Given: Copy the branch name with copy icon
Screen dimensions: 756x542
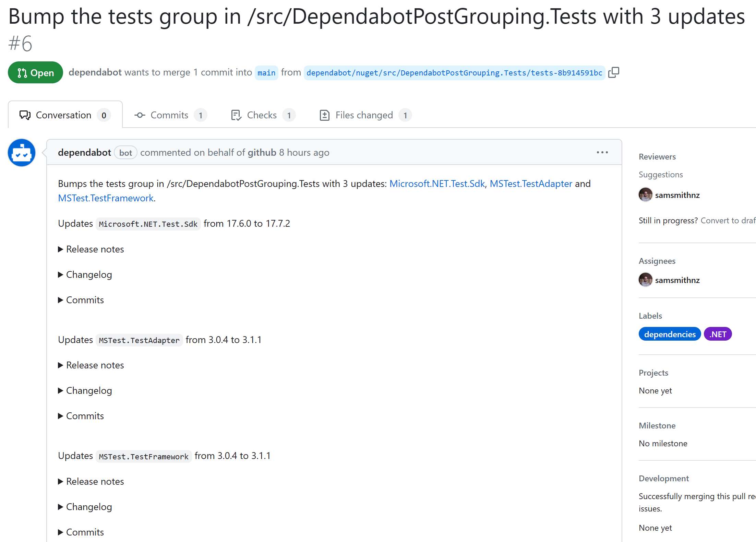Looking at the screenshot, I should pyautogui.click(x=613, y=72).
